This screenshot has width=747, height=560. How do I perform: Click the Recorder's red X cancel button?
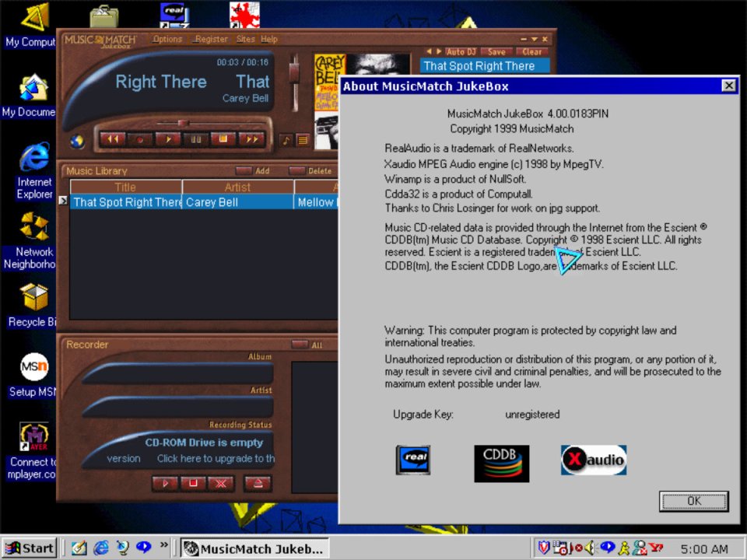point(221,483)
